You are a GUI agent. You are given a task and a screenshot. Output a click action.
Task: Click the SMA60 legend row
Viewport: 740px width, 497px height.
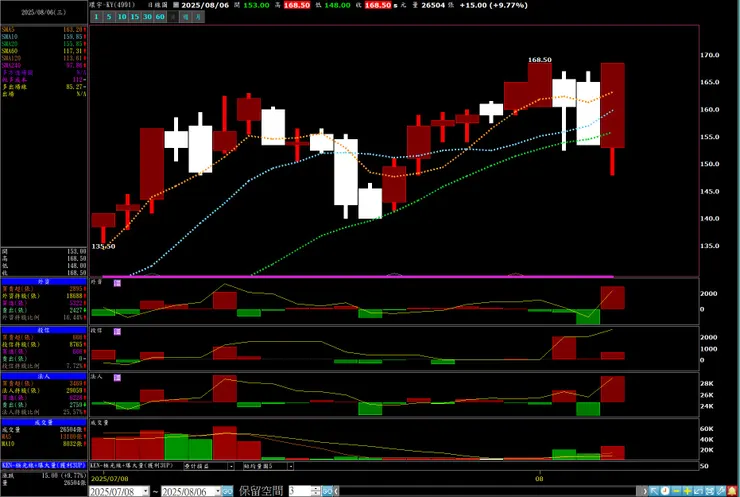tap(44, 51)
